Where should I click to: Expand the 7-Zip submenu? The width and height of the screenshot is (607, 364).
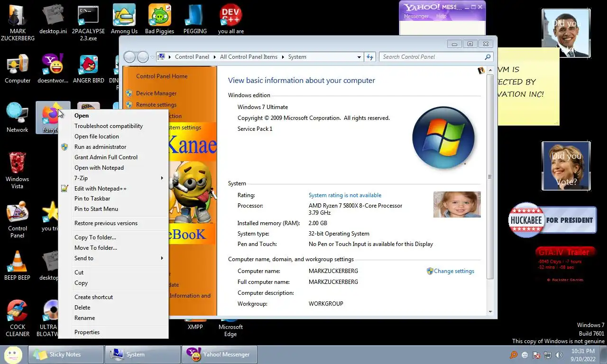point(162,178)
